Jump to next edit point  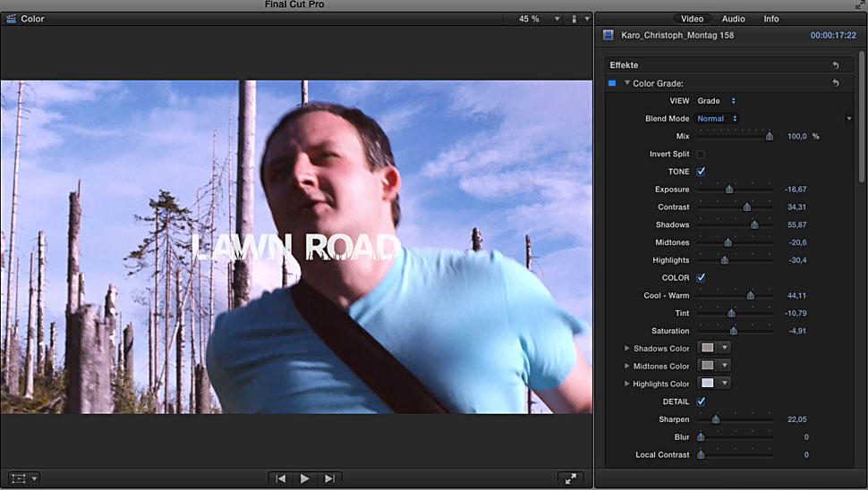click(x=329, y=479)
